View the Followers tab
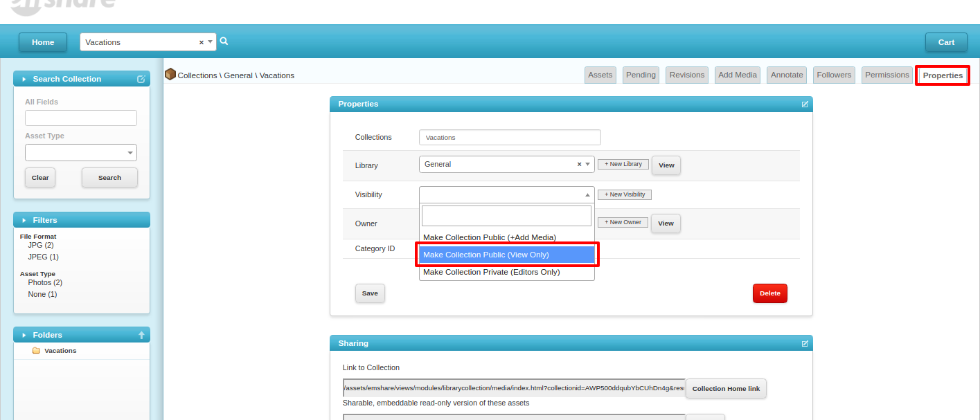 click(x=835, y=75)
